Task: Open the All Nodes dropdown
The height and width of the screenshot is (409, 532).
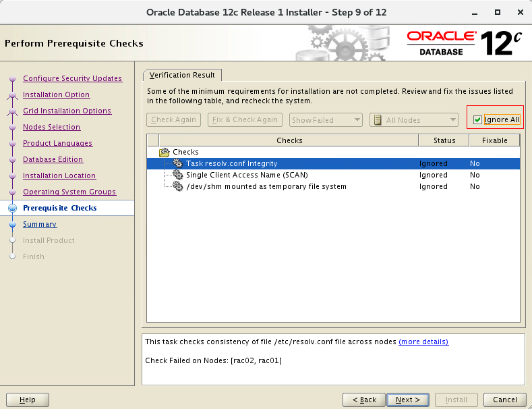Action: tap(414, 120)
